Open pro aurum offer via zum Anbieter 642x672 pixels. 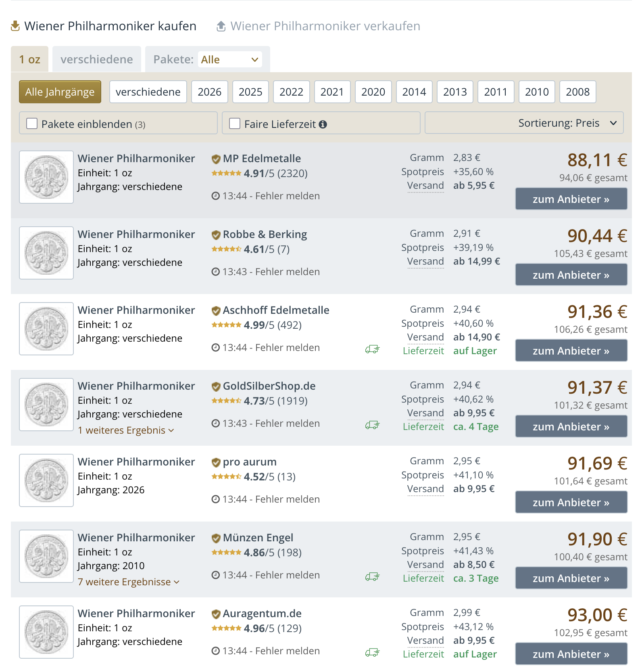point(571,502)
